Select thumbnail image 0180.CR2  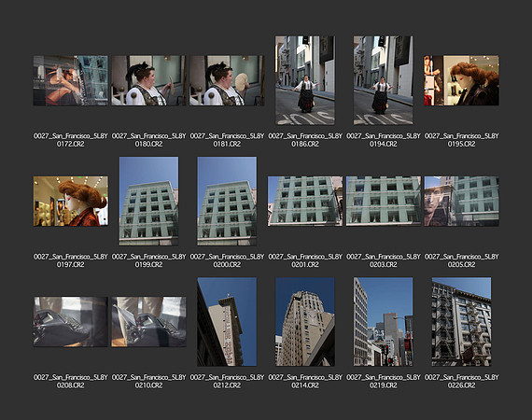pos(148,81)
